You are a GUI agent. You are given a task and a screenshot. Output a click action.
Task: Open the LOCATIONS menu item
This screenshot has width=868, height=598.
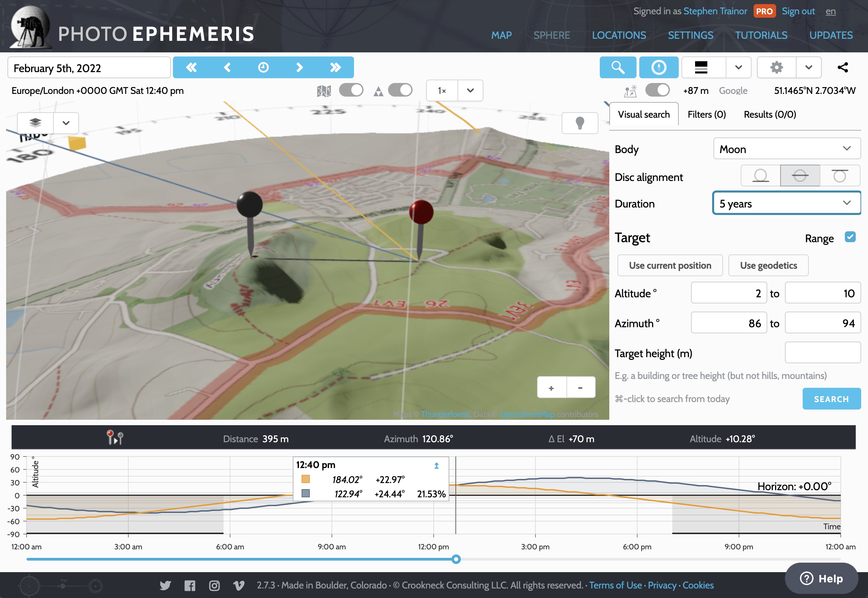click(x=618, y=35)
